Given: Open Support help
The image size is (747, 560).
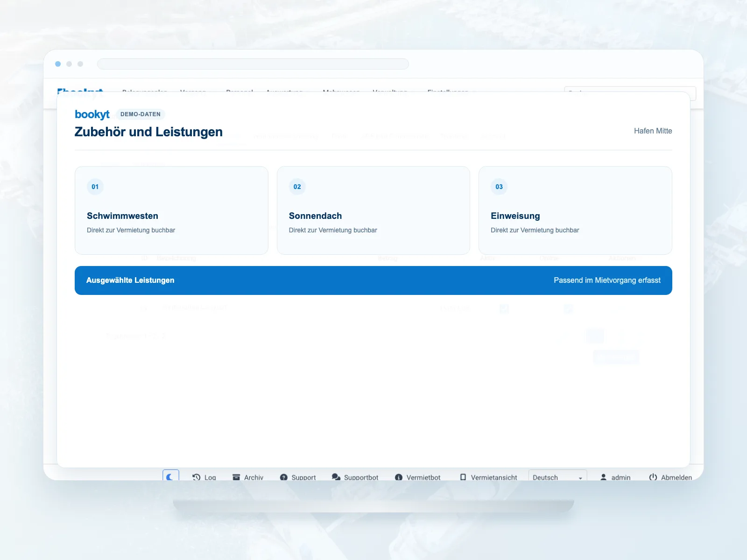Looking at the screenshot, I should (298, 477).
